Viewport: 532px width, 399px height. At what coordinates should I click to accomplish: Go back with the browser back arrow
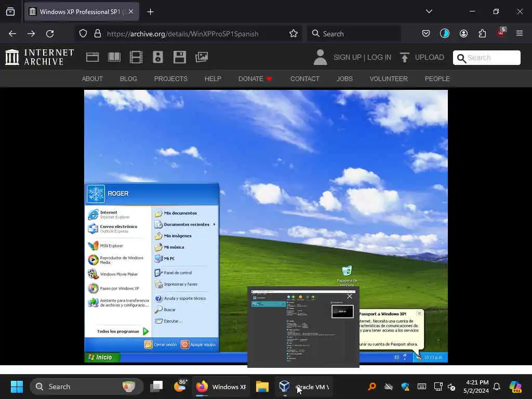[12, 34]
